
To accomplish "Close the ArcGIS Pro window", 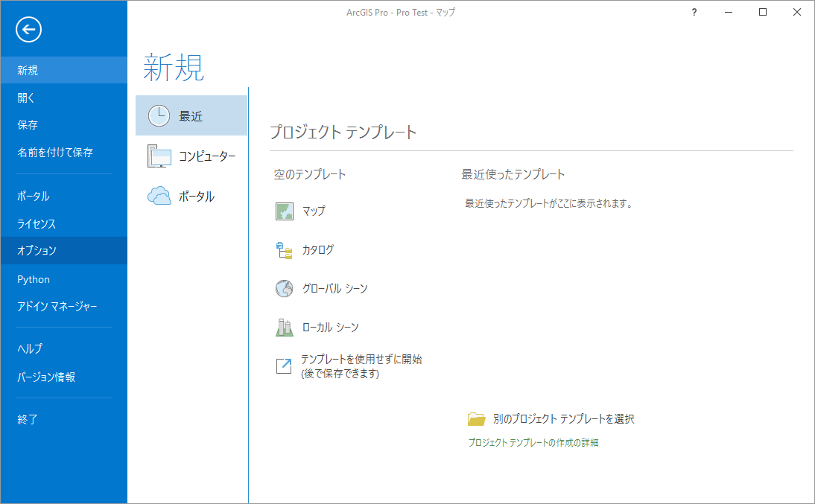I will pyautogui.click(x=797, y=12).
